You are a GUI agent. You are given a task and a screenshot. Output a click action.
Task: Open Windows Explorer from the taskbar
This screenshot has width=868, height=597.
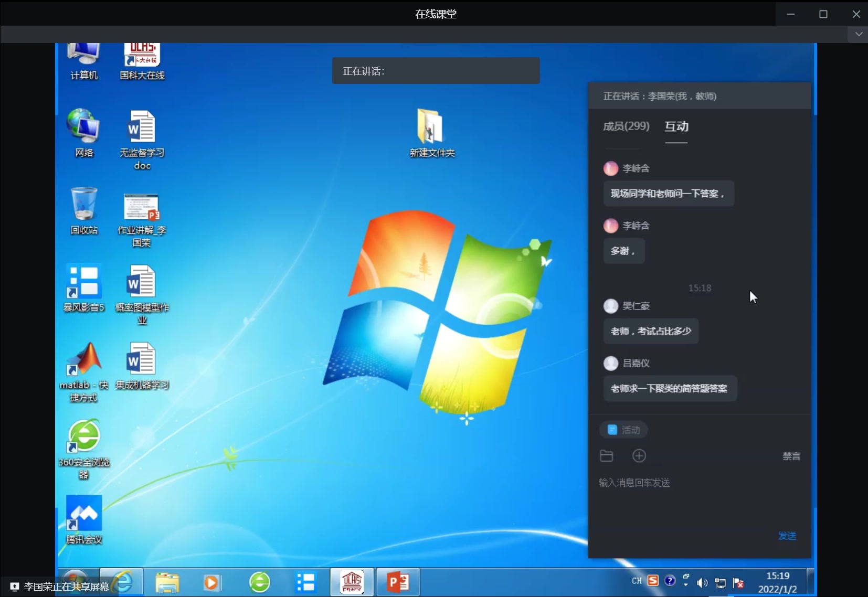pyautogui.click(x=167, y=582)
